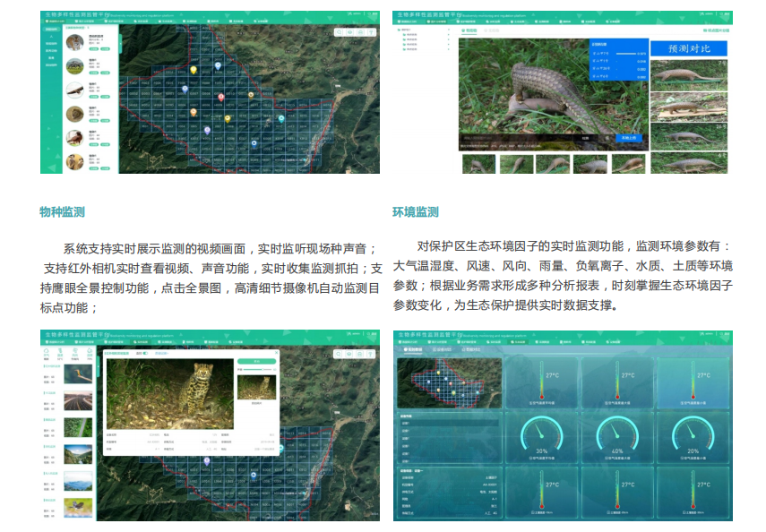
Task: Click the cyan map pin on the satellite map
Action: coord(281,118)
